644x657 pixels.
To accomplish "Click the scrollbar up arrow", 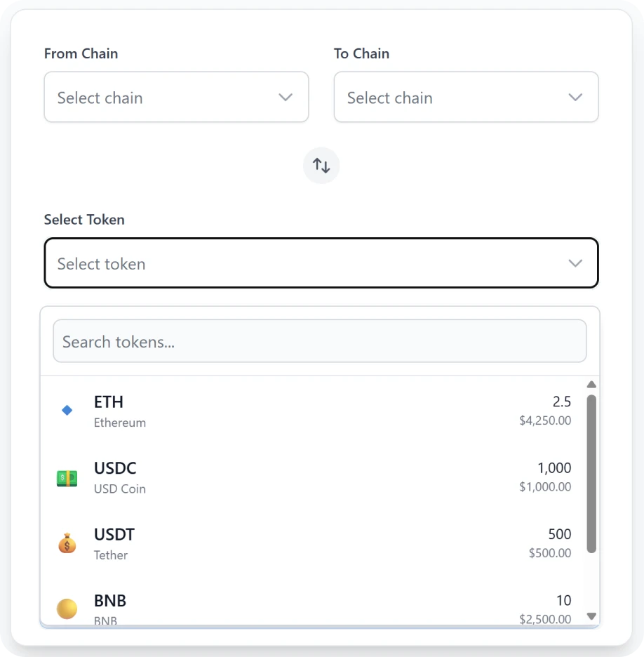I will click(591, 385).
